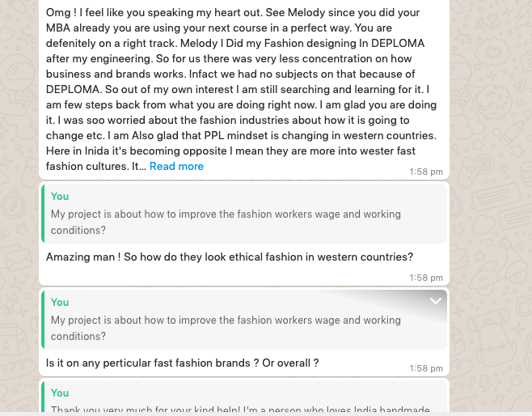The width and height of the screenshot is (532, 416).
Task: Open quoted 'Thank you very much' message preview
Action: point(244,397)
